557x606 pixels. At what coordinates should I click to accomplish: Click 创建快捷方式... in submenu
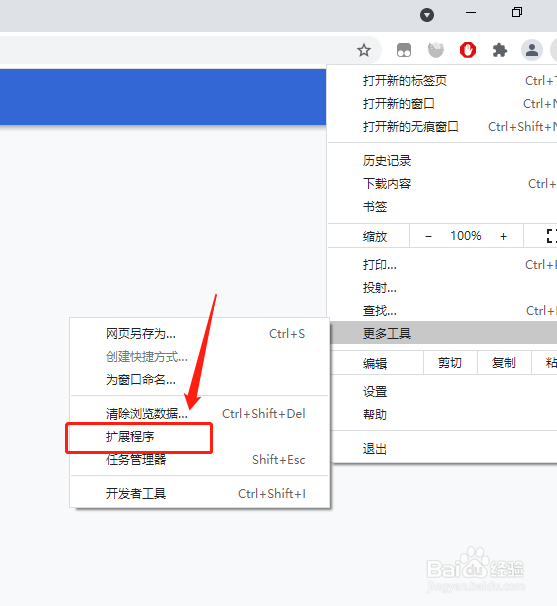(x=199, y=356)
